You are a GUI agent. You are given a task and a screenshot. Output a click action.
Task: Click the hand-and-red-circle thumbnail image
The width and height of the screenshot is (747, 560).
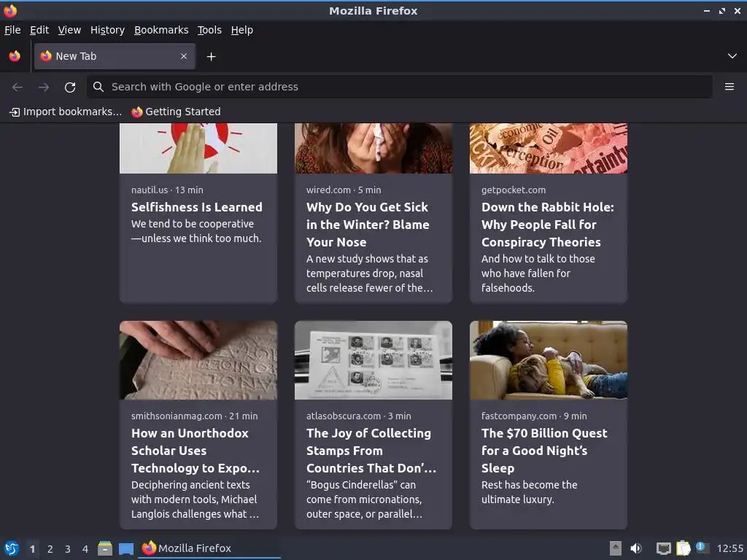[198, 148]
